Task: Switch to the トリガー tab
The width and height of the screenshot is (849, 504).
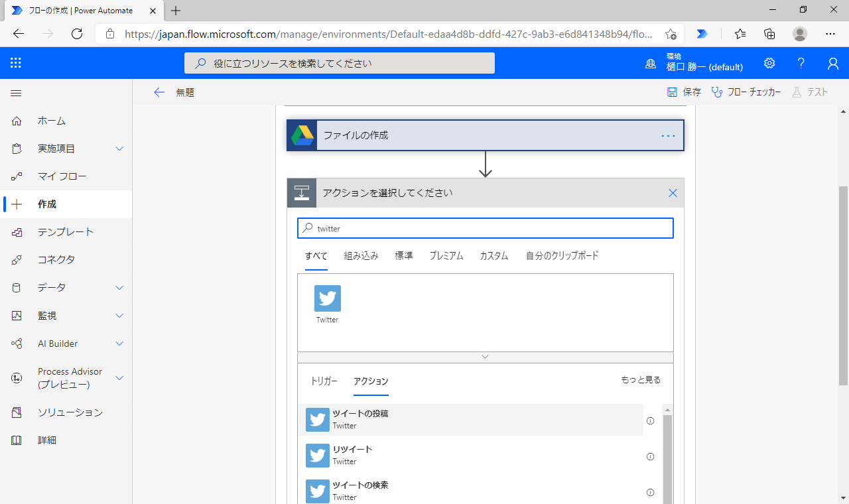Action: (x=324, y=381)
